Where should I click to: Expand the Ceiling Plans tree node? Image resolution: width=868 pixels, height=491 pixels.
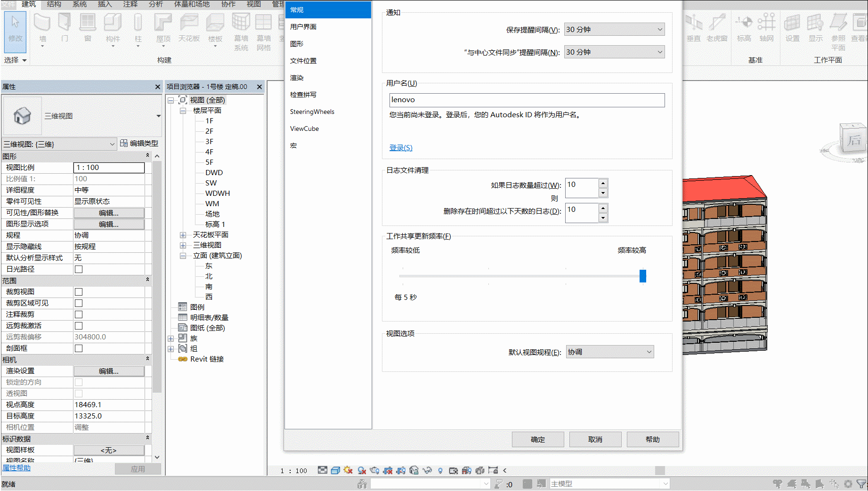[183, 235]
